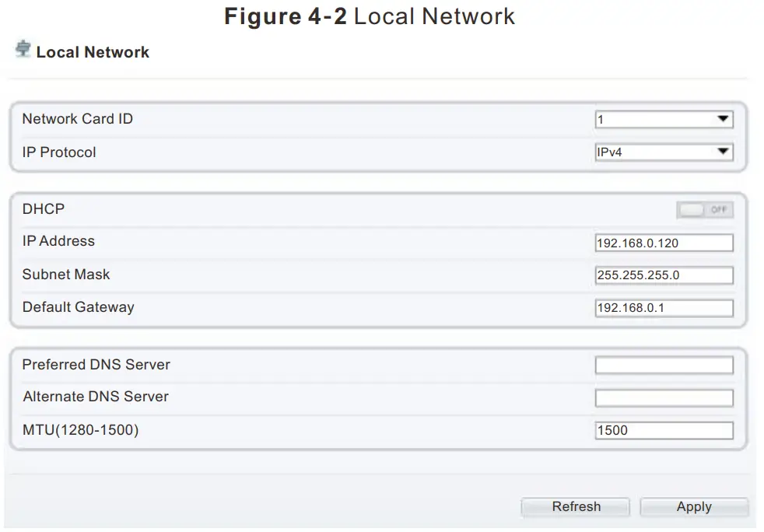Disable DHCP using its switch
Image resolution: width=764 pixels, height=532 pixels.
point(705,209)
